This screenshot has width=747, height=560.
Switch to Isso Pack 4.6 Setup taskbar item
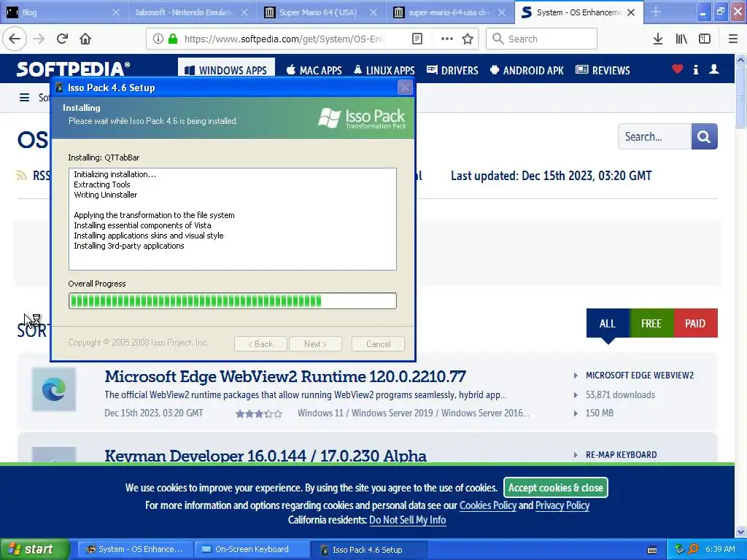pos(368,550)
